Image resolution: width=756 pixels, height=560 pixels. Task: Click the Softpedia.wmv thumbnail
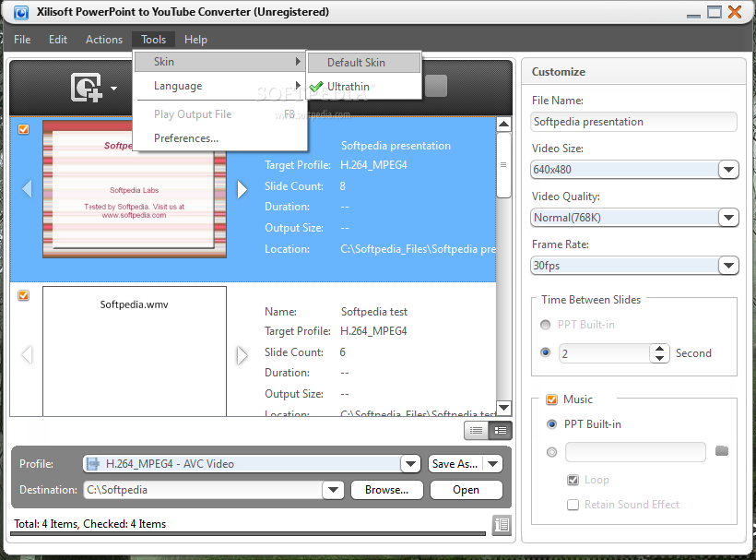[x=135, y=351]
